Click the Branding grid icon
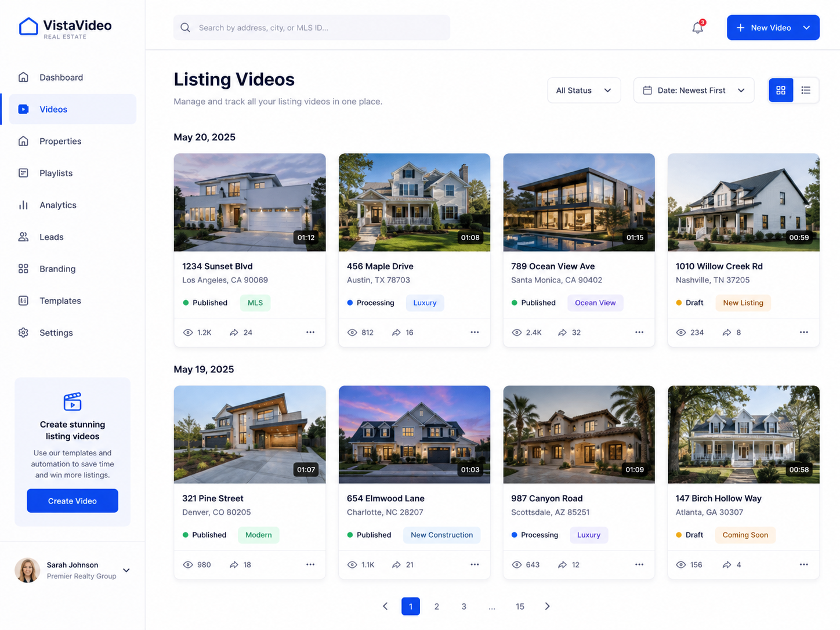 [23, 269]
